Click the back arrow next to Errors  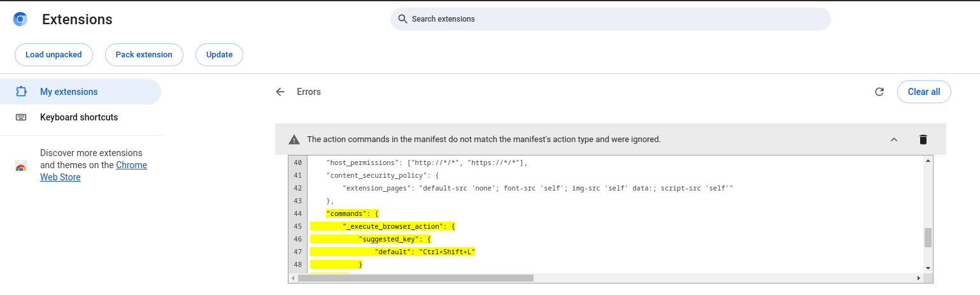coord(280,92)
